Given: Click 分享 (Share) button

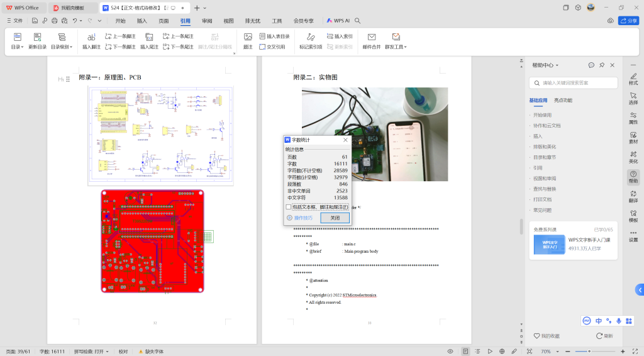Looking at the screenshot, I should (x=628, y=21).
